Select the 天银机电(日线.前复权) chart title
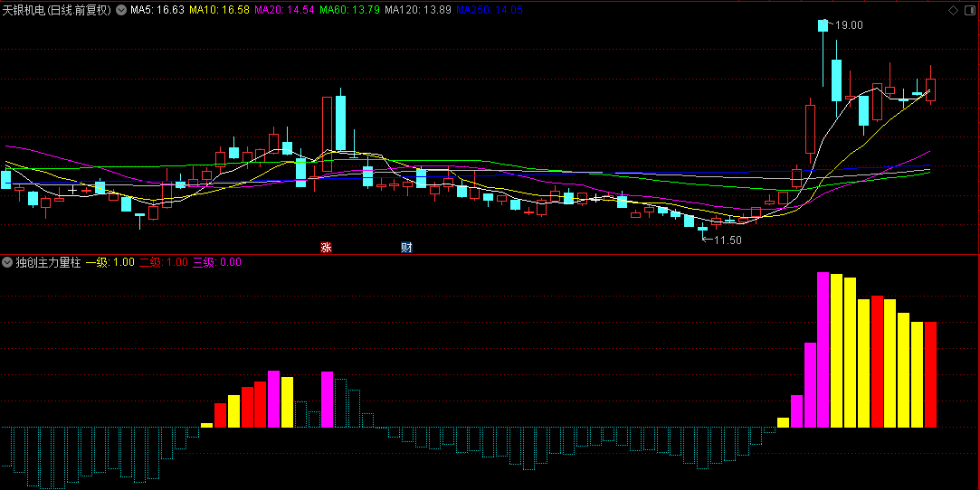The image size is (980, 490). click(x=57, y=10)
